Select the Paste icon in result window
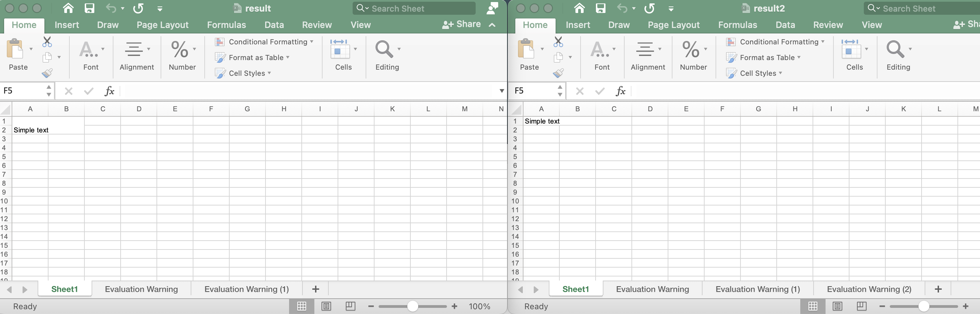Image resolution: width=980 pixels, height=314 pixels. pos(18,53)
